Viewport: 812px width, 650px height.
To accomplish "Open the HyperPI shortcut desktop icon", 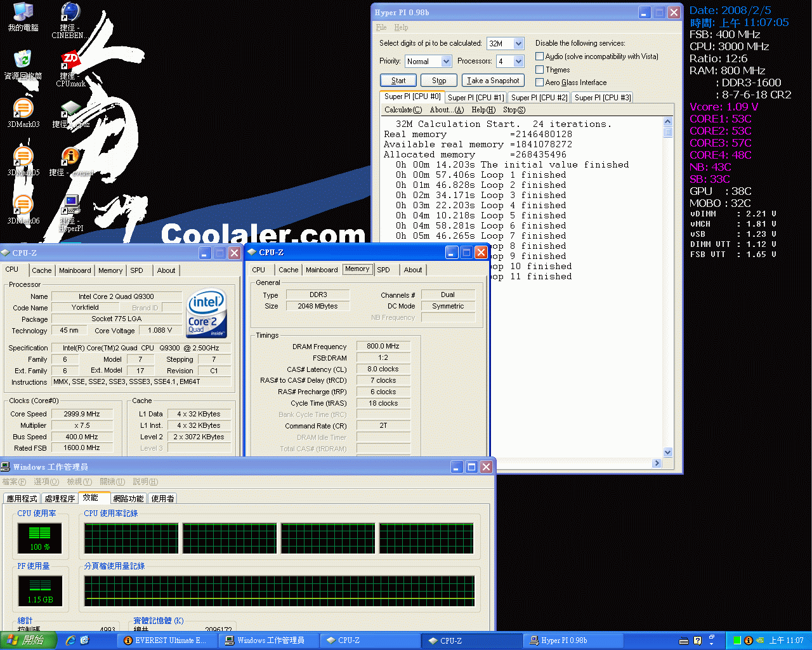I will pos(70,213).
